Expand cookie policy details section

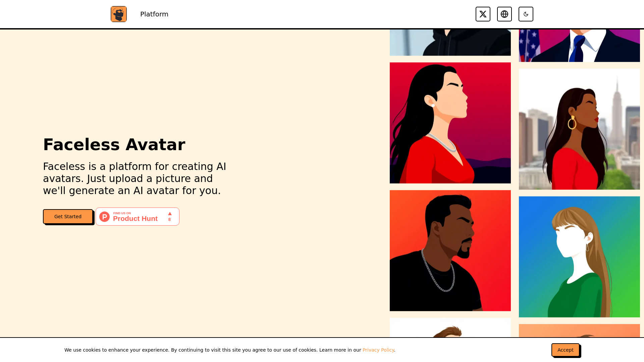click(379, 350)
